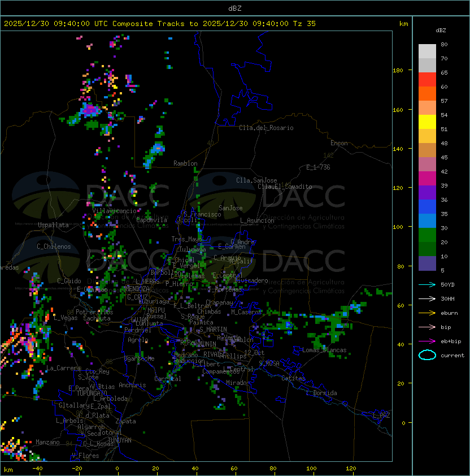Click the cyan 50YD arrow icon
This screenshot has width=470, height=476.
tap(427, 284)
